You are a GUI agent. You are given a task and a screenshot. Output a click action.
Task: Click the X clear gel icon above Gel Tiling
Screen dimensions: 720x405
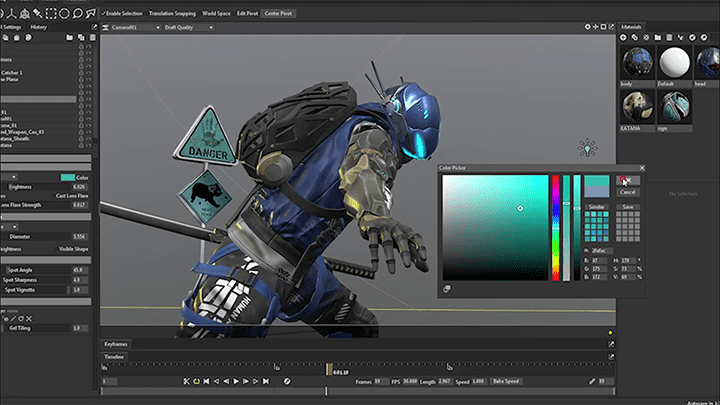(x=29, y=318)
